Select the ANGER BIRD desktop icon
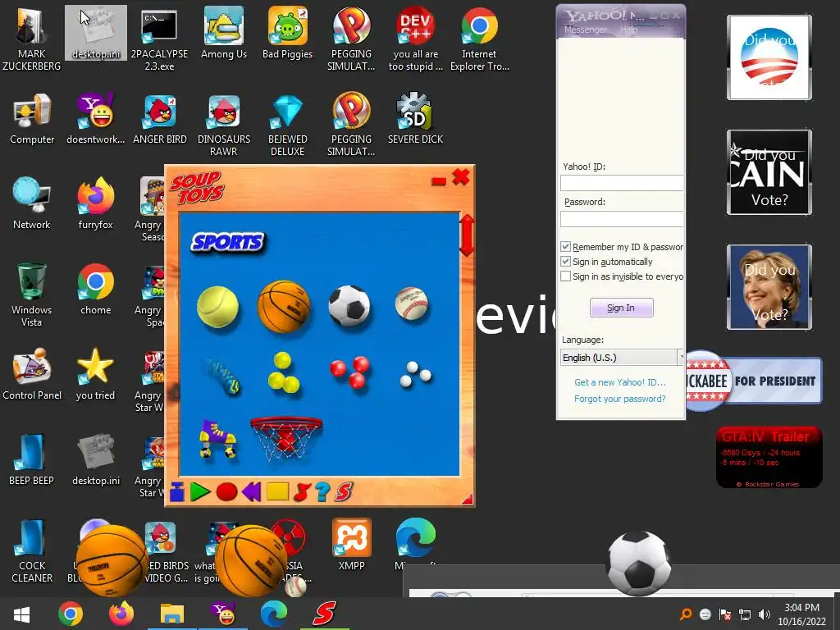The height and width of the screenshot is (630, 840). (160, 119)
